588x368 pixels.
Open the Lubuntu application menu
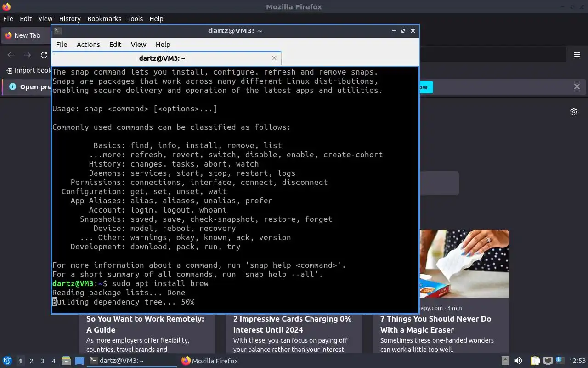7,361
